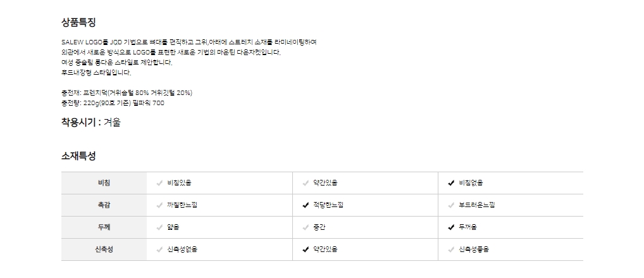This screenshot has height=278, width=644.
Task: Click the checkmark icon beside 비침있음
Action: (x=159, y=183)
